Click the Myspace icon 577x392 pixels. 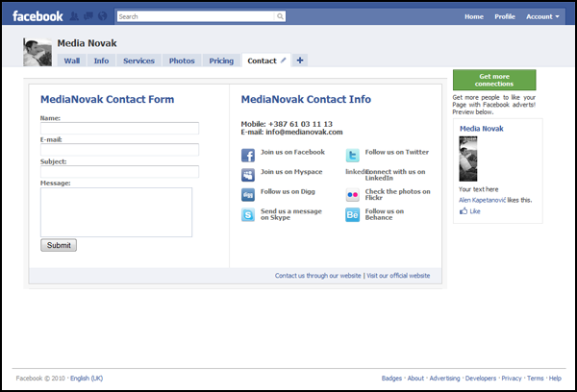pos(248,175)
